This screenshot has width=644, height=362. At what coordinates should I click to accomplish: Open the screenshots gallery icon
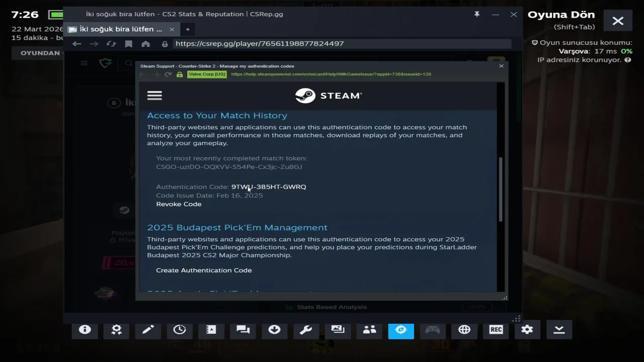338,330
